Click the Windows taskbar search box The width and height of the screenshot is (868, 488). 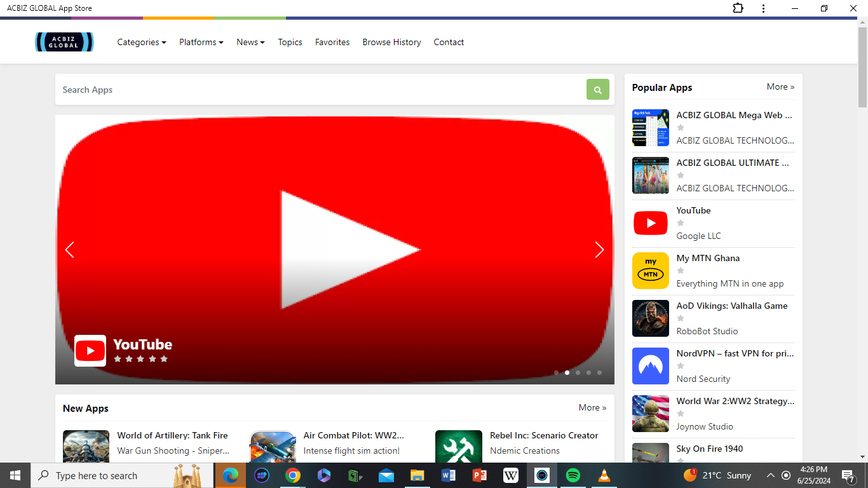(x=123, y=475)
